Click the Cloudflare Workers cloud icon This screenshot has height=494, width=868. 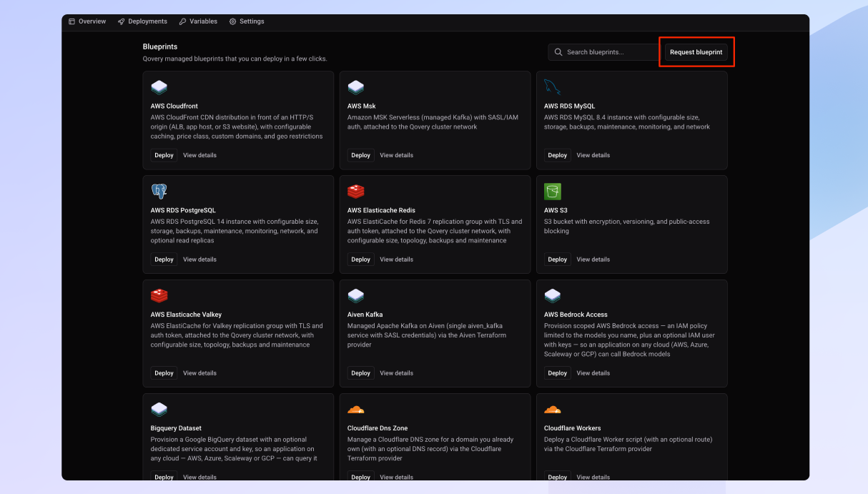(552, 410)
